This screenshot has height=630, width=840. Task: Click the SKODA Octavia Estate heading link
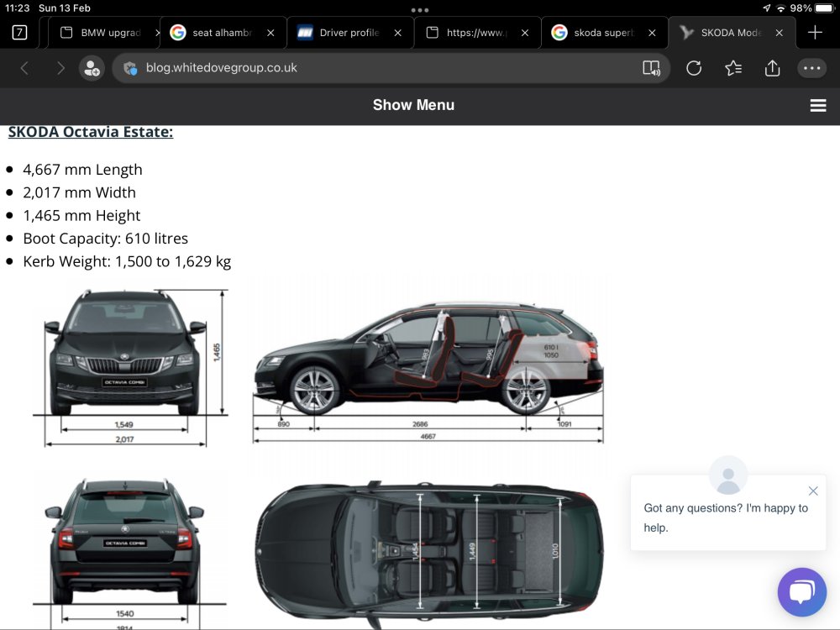(x=91, y=132)
